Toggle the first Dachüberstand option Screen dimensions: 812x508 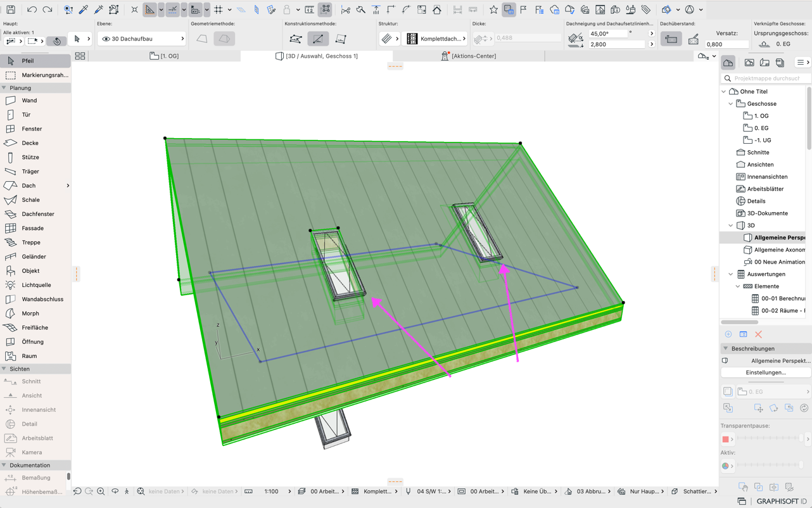(671, 39)
